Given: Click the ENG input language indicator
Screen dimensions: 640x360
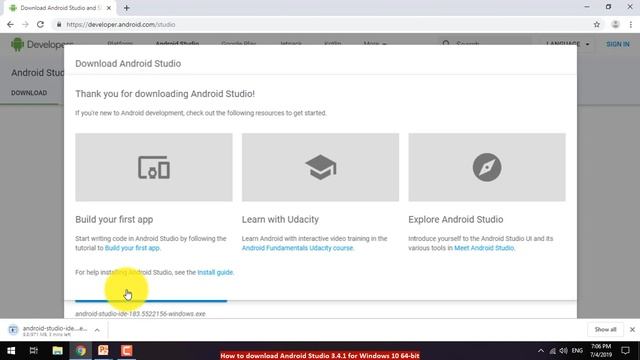Looking at the screenshot, I should (x=577, y=351).
